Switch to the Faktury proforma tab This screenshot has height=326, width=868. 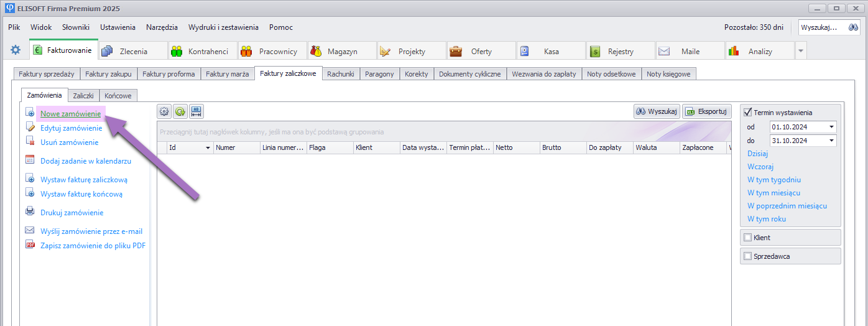pyautogui.click(x=169, y=74)
